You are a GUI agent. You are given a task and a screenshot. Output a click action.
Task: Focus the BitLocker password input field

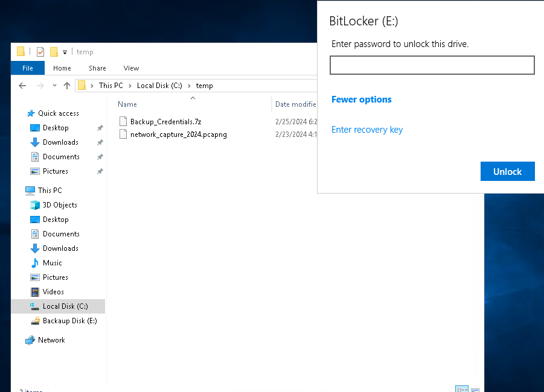(432, 65)
